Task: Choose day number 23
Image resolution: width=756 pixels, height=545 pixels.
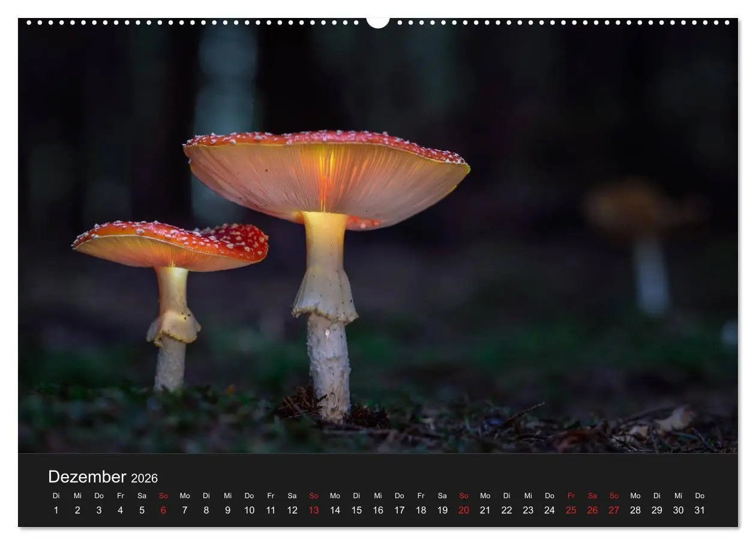Action: [x=528, y=510]
